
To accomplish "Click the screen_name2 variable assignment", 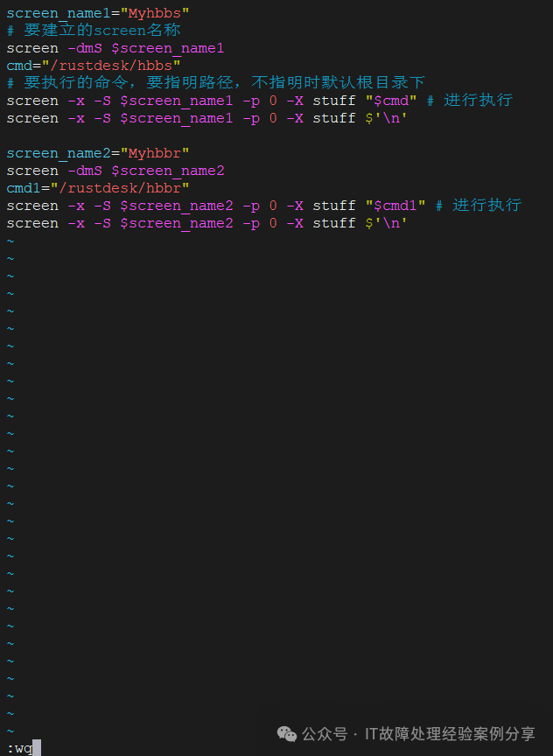I will (98, 153).
